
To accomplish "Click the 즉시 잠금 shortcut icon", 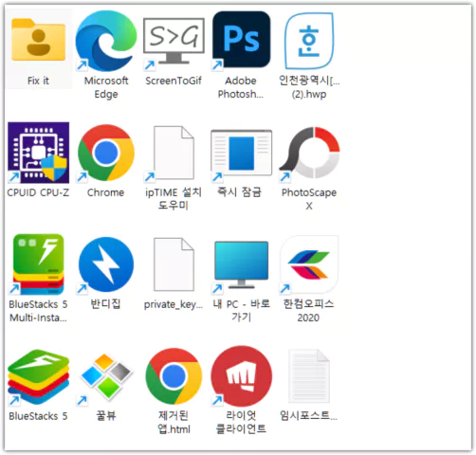I will click(242, 153).
